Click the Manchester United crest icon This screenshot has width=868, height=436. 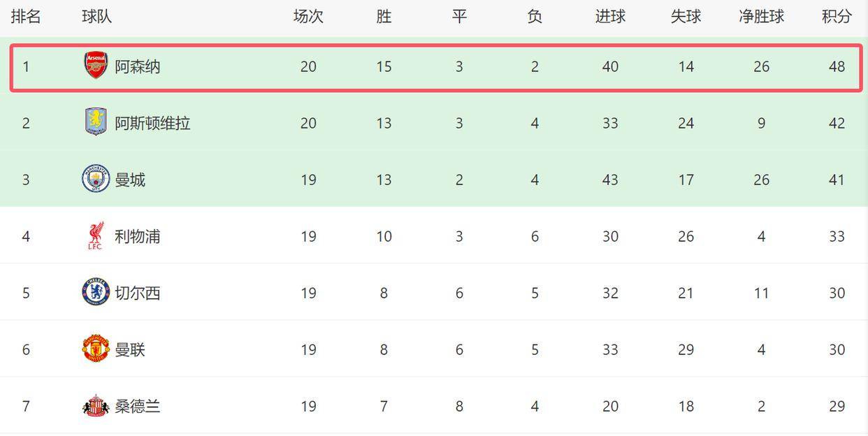click(96, 349)
